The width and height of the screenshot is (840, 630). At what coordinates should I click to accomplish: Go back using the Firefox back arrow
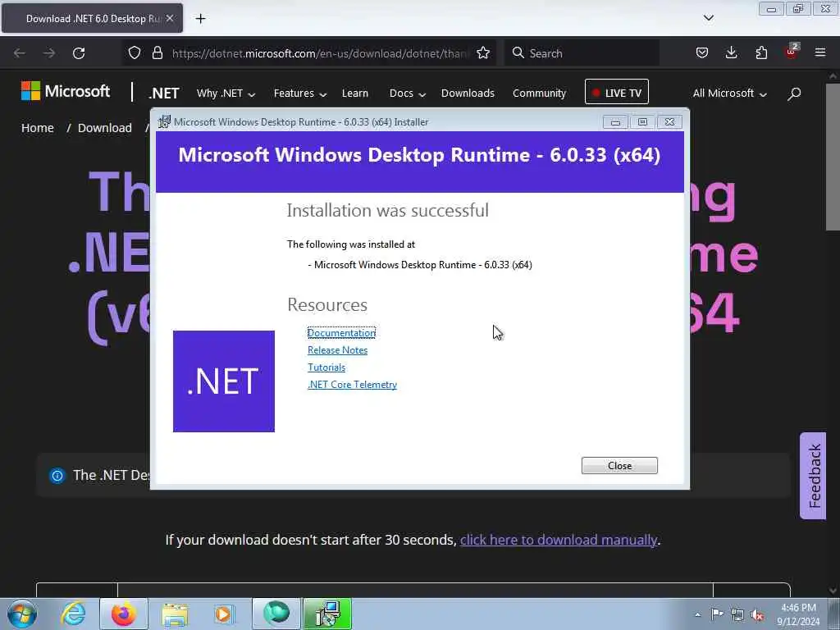click(x=20, y=53)
